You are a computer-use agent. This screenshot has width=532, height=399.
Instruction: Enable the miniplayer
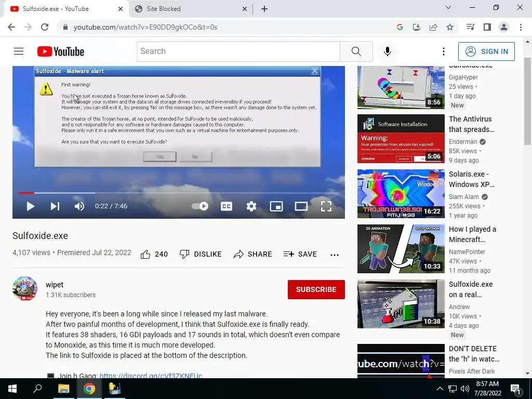point(276,206)
